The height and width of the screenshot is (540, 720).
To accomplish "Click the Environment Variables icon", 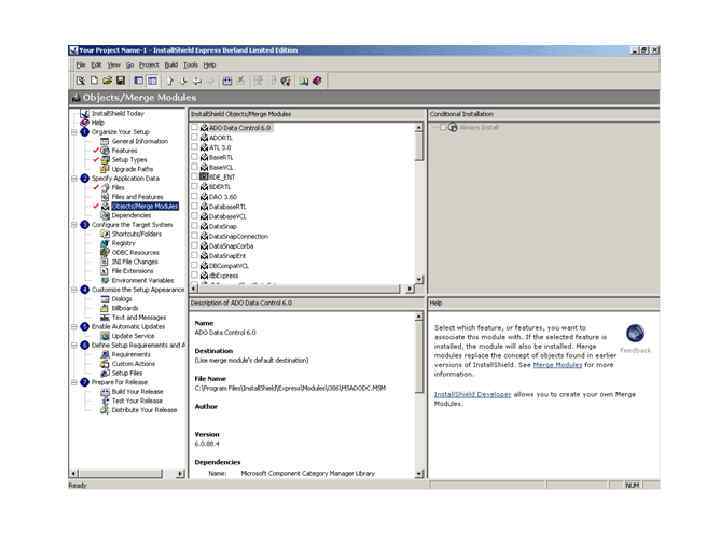I will tap(105, 280).
